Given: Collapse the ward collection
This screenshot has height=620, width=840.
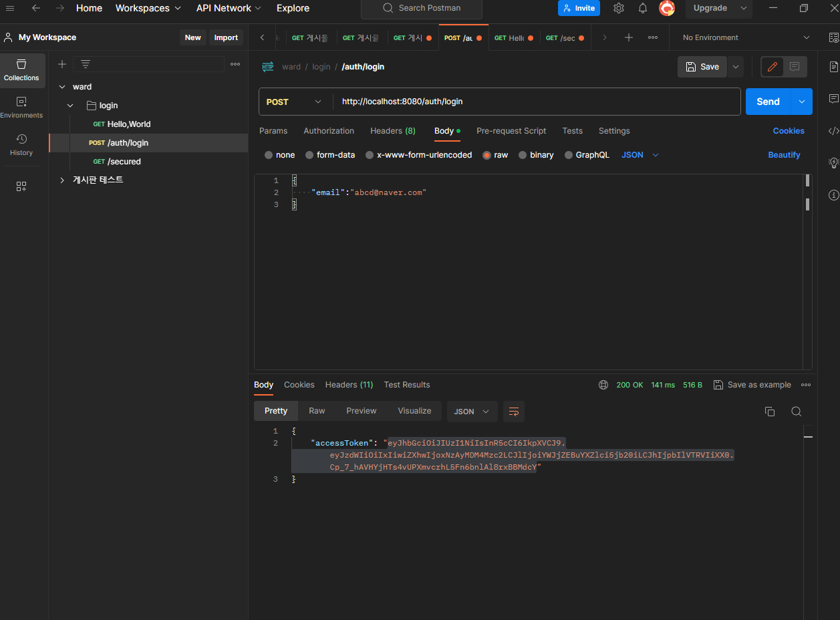Looking at the screenshot, I should coord(62,87).
